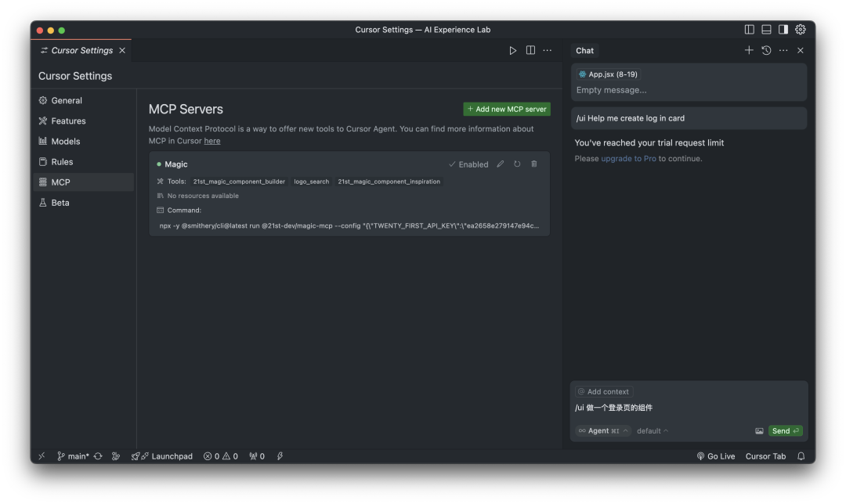
Task: Click the Add context button in chat
Action: tap(604, 392)
